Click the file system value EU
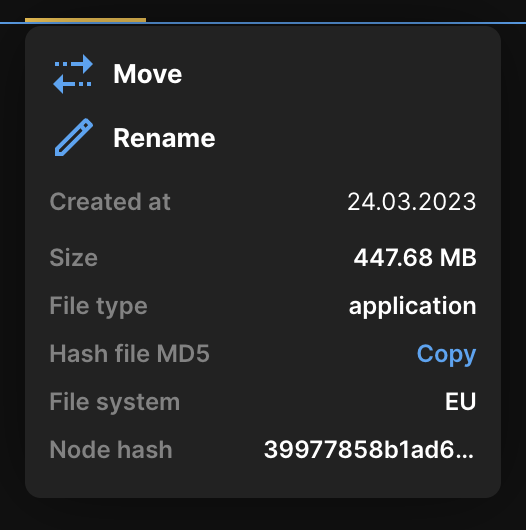Viewport: 526px width, 530px height. pos(460,402)
